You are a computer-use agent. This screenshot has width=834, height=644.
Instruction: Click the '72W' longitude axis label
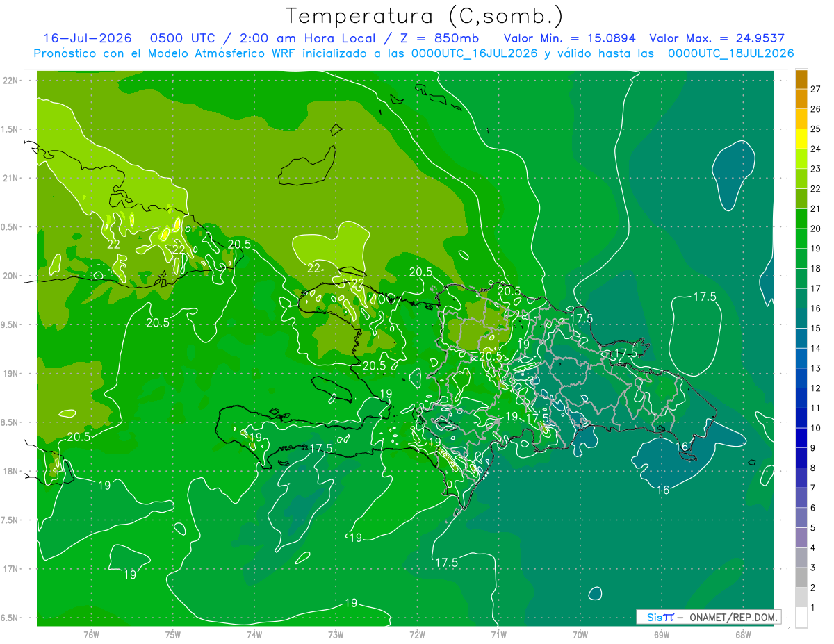point(417,635)
